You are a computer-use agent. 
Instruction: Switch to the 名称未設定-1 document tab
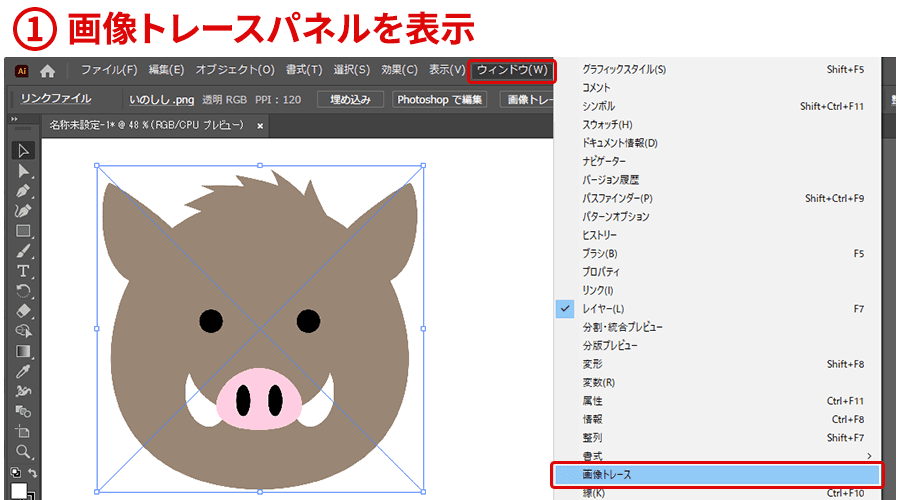point(146,125)
